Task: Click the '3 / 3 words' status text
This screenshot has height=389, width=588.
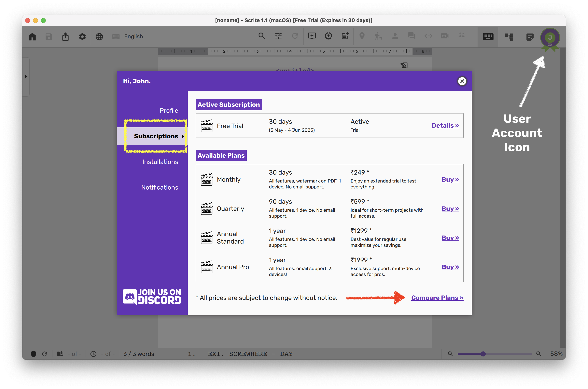Action: pyautogui.click(x=138, y=354)
